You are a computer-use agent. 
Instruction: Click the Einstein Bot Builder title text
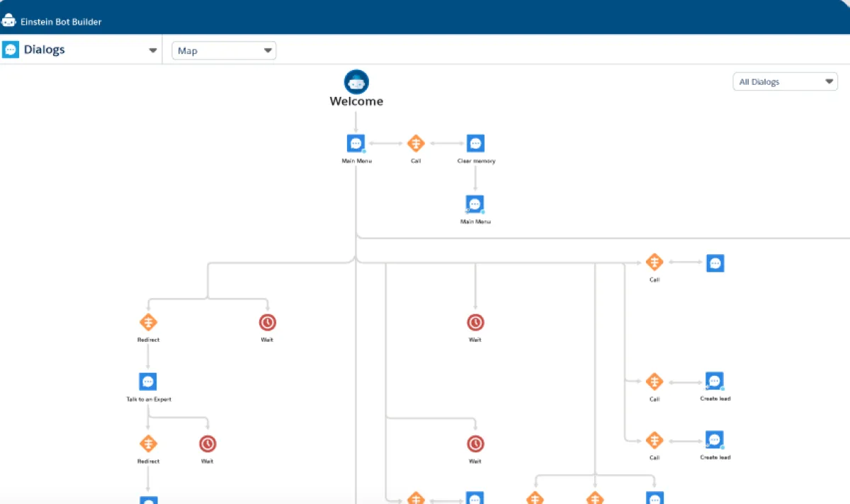click(61, 22)
